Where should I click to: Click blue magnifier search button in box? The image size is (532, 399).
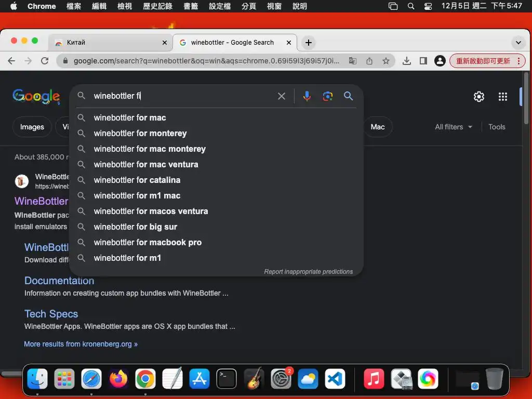pos(348,96)
